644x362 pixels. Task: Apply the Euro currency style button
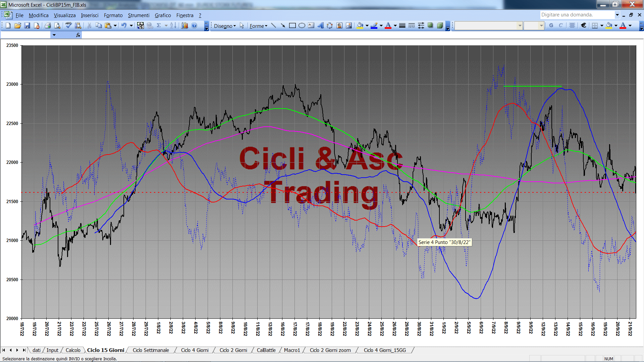coord(584,25)
